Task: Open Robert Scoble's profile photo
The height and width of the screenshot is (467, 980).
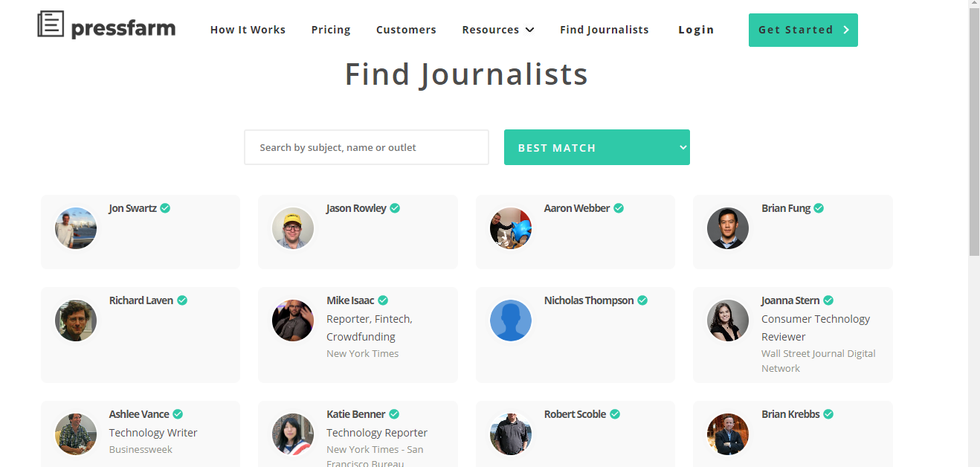Action: pos(511,434)
